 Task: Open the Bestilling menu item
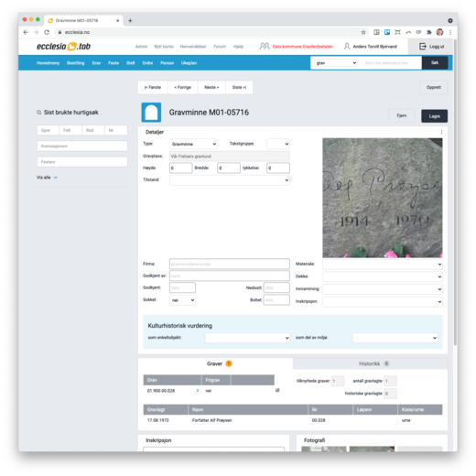(76, 63)
